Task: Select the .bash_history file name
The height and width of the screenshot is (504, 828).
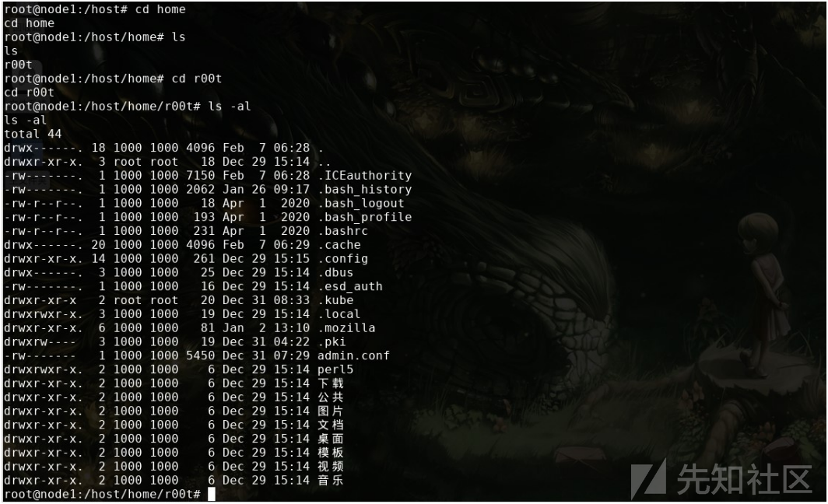Action: coord(364,189)
